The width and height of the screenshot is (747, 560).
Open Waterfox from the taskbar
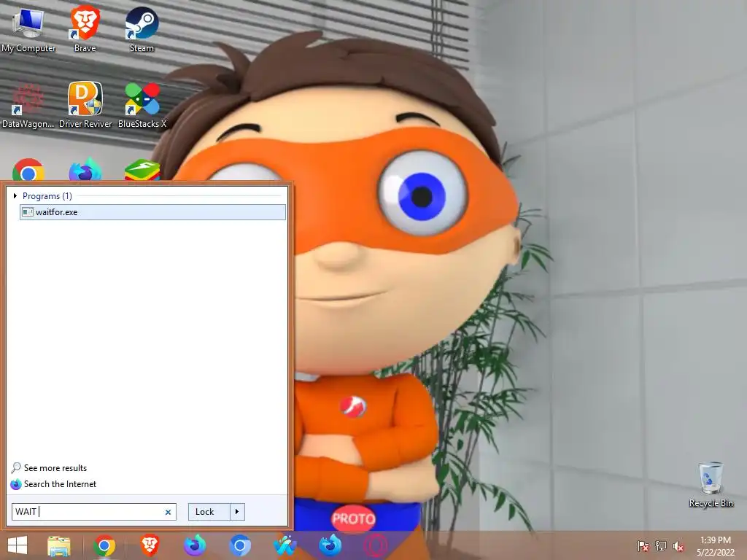pos(285,545)
